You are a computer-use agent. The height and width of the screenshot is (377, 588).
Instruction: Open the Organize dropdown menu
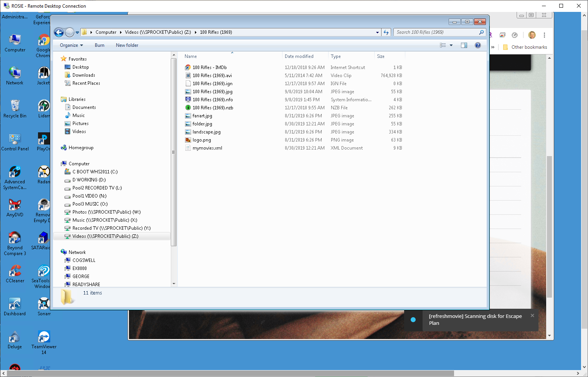click(x=71, y=45)
